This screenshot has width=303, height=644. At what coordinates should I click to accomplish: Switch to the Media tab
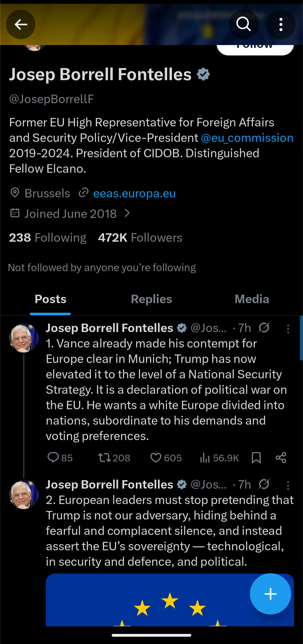pos(252,299)
